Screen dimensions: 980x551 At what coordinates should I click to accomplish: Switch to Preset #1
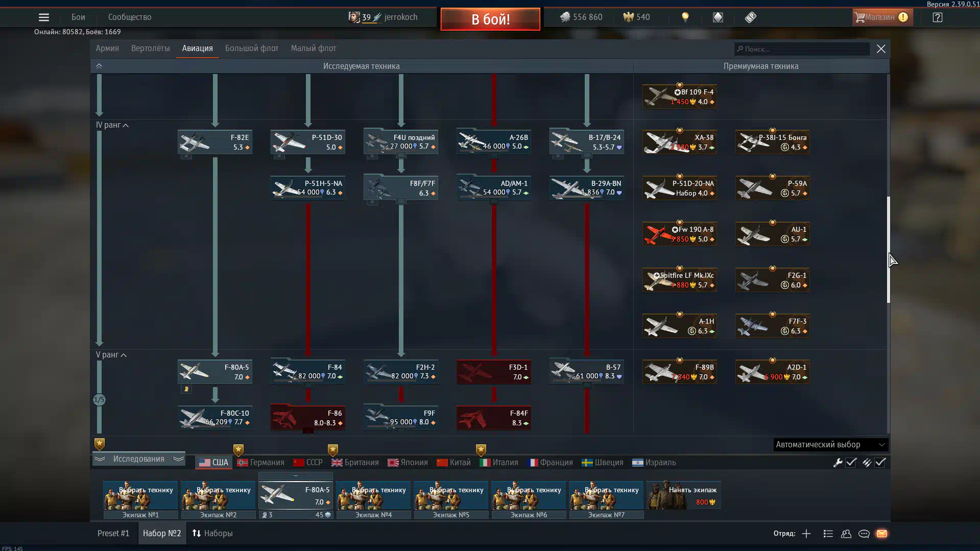click(x=113, y=534)
